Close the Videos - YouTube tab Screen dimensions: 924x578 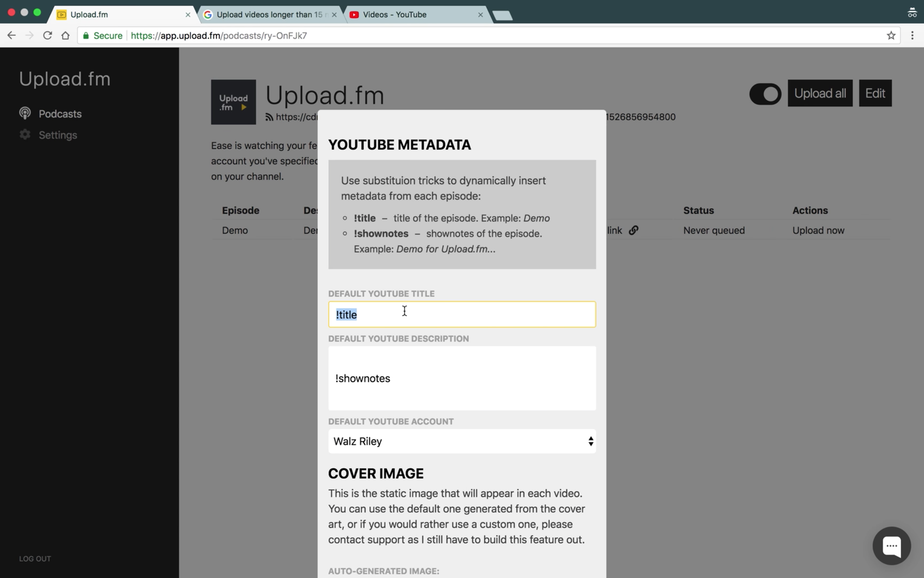click(480, 14)
